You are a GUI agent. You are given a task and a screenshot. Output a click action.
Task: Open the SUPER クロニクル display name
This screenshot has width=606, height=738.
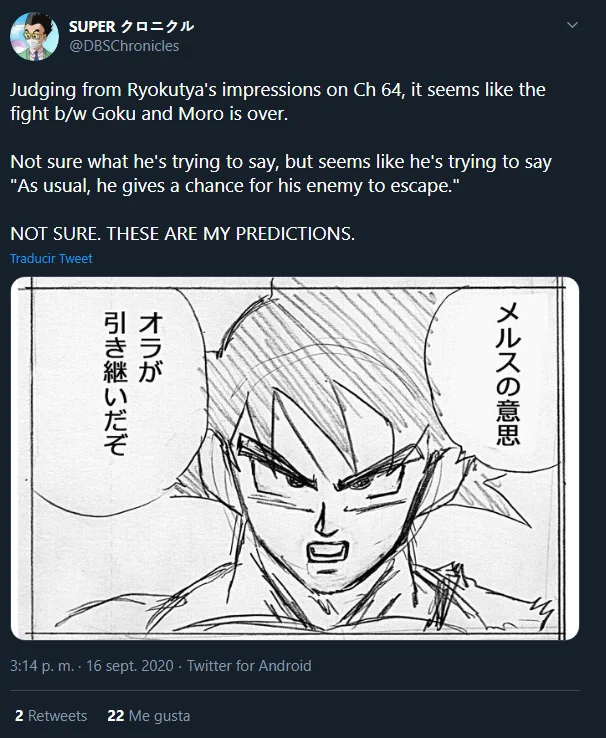[131, 26]
